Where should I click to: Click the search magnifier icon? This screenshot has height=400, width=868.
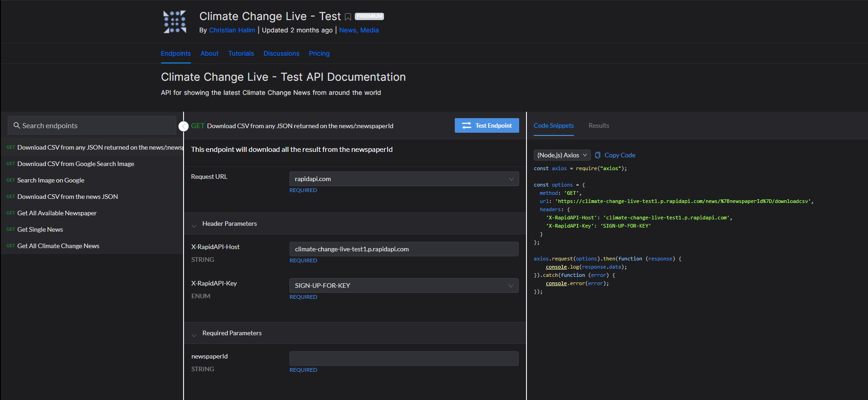click(x=16, y=125)
